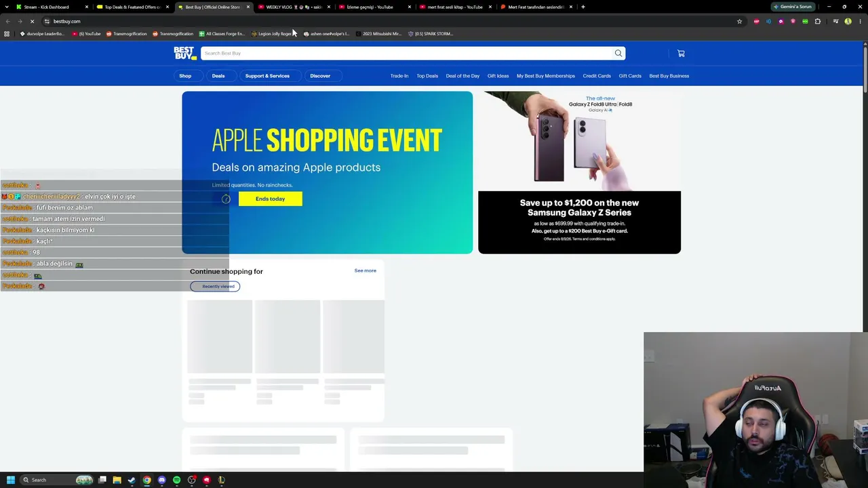Open League of Legends from the taskbar

pos(222,480)
